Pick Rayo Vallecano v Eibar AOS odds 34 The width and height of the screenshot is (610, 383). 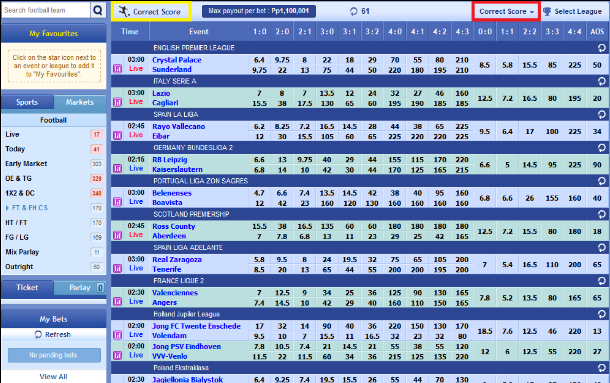[x=597, y=132]
